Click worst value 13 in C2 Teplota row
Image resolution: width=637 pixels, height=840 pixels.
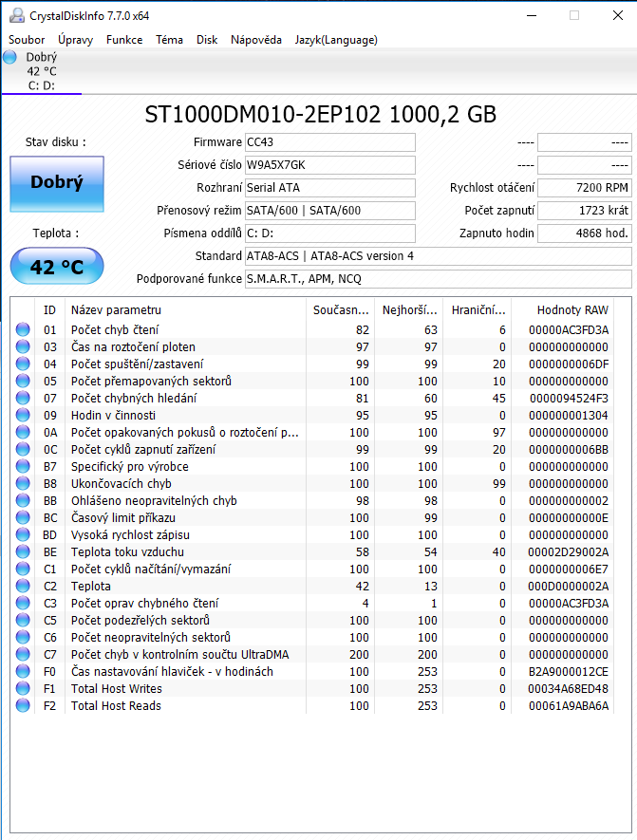point(431,587)
